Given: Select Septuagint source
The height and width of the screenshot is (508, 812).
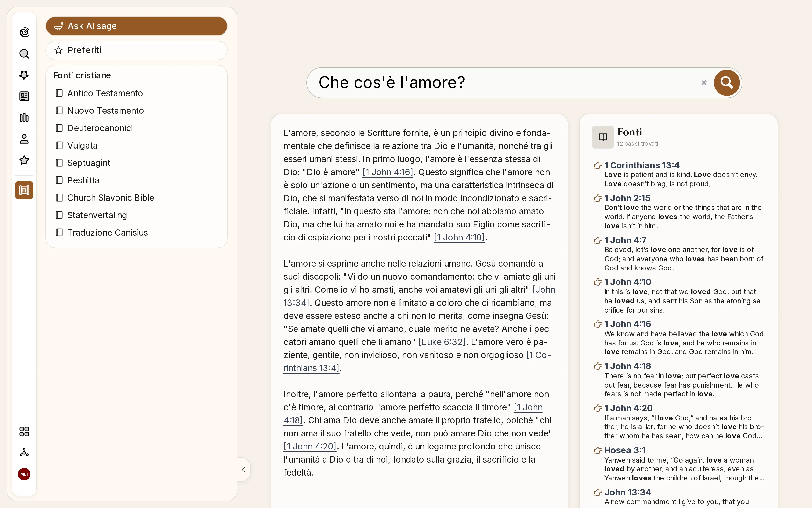Looking at the screenshot, I should pyautogui.click(x=83, y=163).
